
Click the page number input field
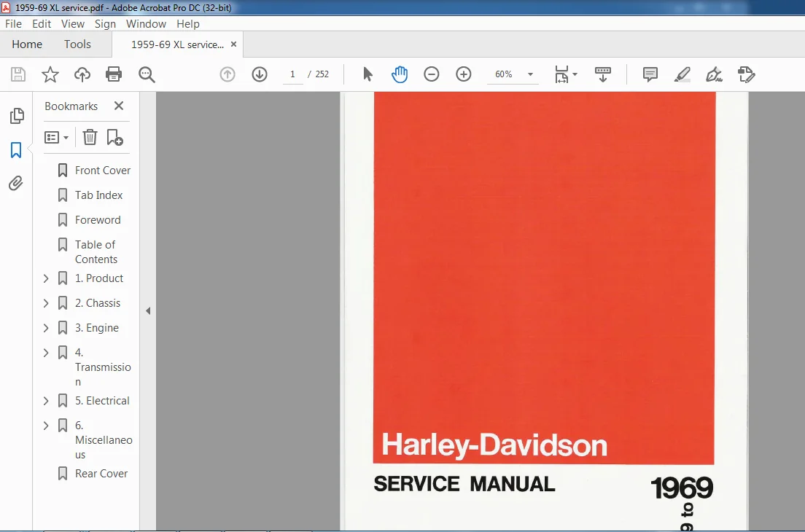[292, 74]
